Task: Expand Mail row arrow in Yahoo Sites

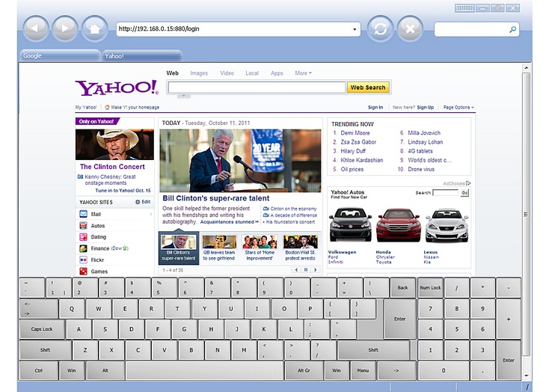Action: tap(151, 214)
